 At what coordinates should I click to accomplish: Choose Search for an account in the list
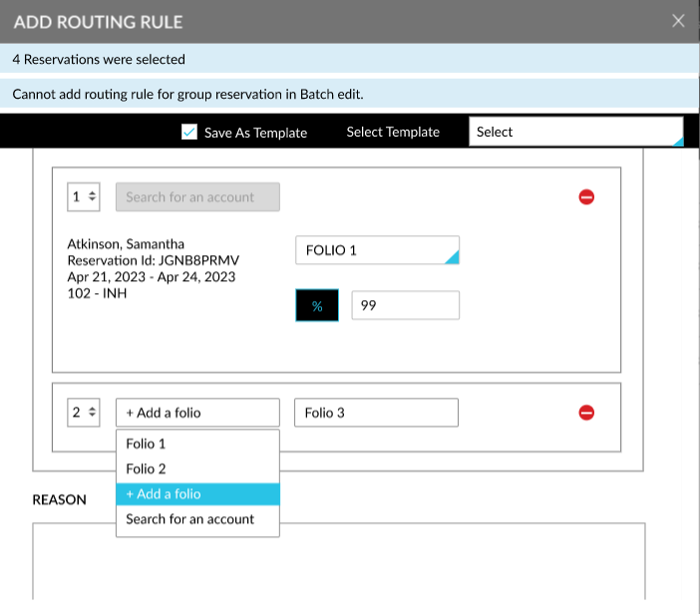197,519
